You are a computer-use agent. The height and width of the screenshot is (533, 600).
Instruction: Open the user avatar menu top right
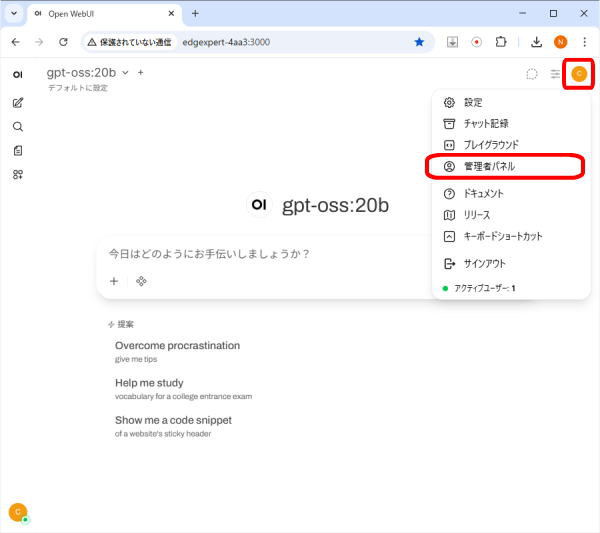[x=579, y=74]
